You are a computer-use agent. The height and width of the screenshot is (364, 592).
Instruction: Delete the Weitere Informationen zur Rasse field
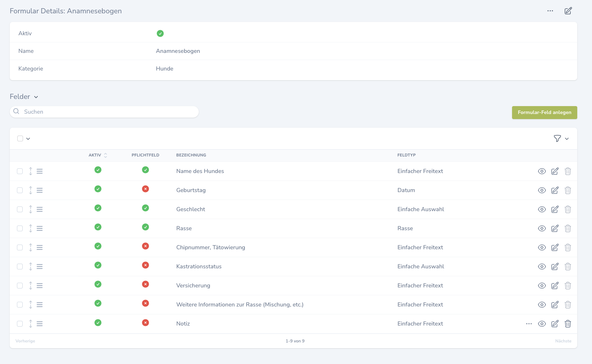[x=568, y=305]
